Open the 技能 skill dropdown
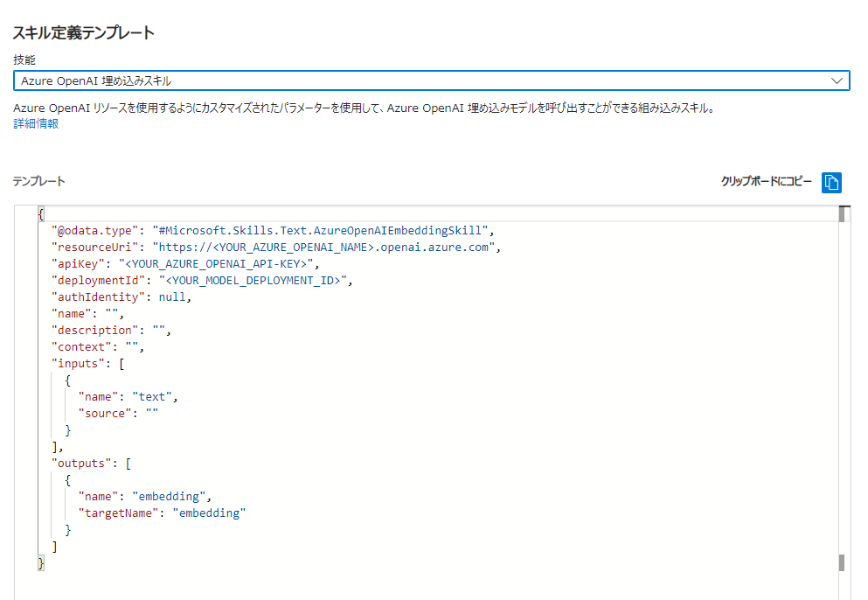Viewport: 868px width, 600px height. point(431,80)
